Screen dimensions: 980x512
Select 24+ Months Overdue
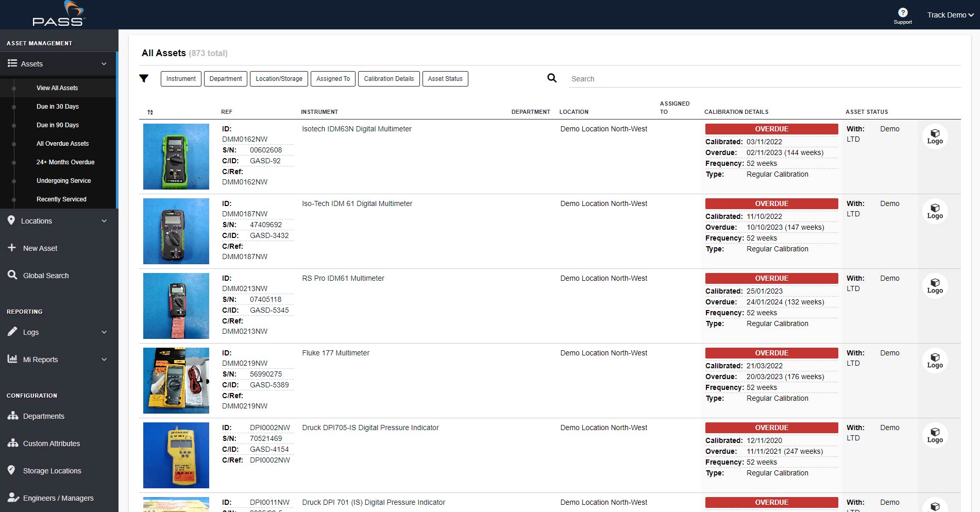65,162
